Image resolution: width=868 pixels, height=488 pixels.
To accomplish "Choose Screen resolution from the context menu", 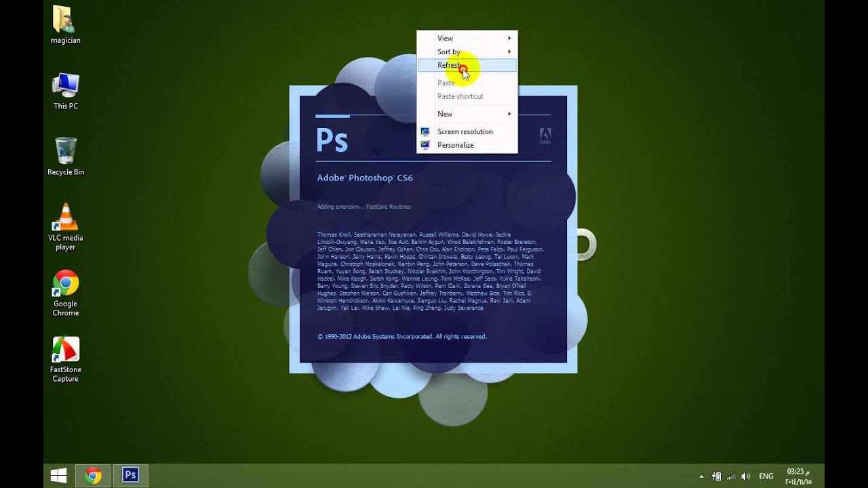I will tap(467, 131).
